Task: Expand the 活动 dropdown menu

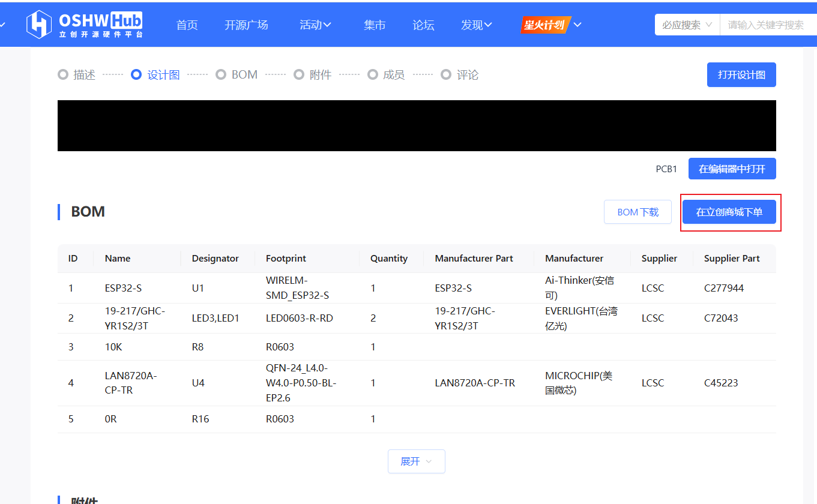Action: (316, 25)
